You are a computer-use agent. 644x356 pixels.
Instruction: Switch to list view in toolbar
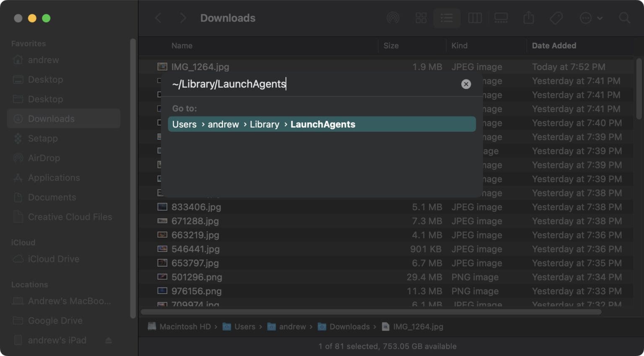point(447,18)
